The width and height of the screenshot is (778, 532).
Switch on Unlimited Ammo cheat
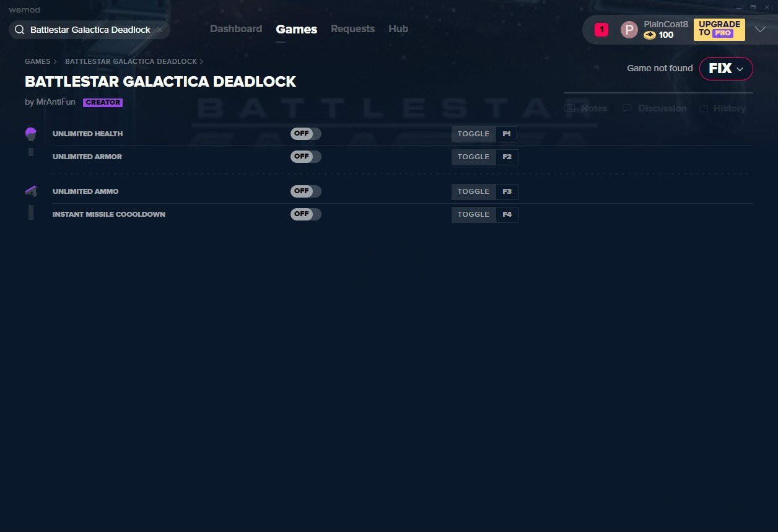tap(306, 191)
